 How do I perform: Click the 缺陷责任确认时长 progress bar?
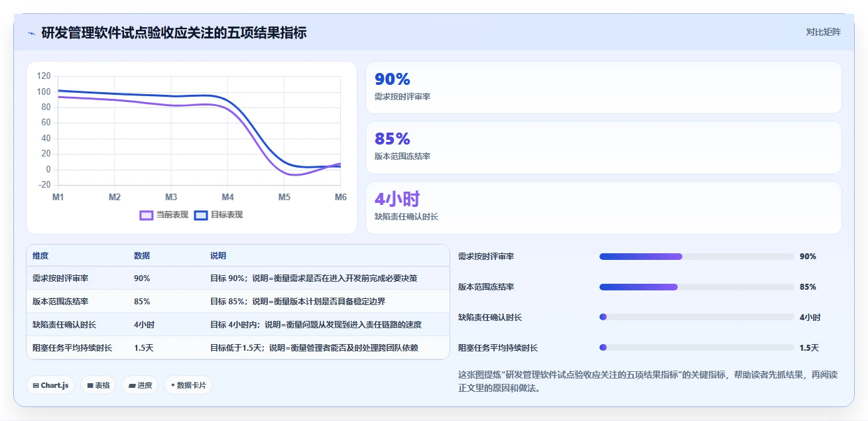coord(696,317)
